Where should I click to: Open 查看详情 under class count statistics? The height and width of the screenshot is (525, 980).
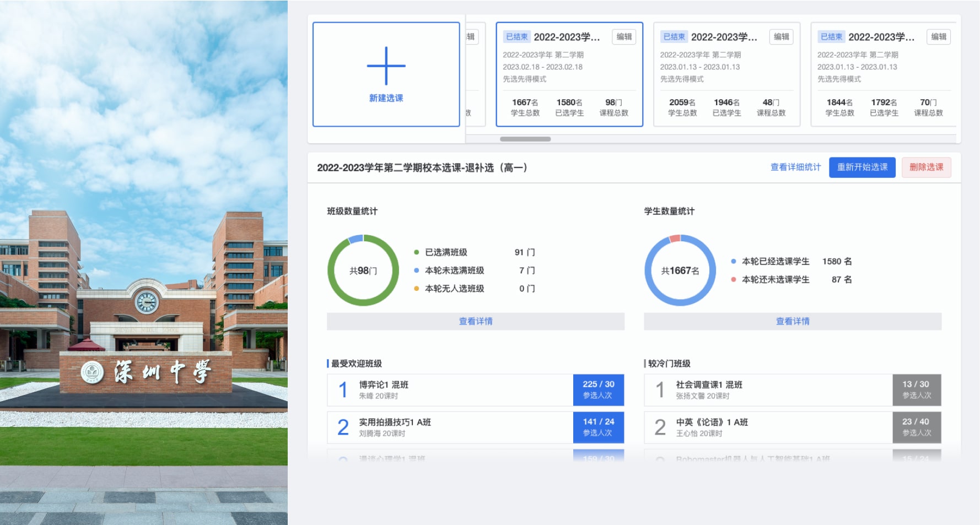click(x=475, y=321)
